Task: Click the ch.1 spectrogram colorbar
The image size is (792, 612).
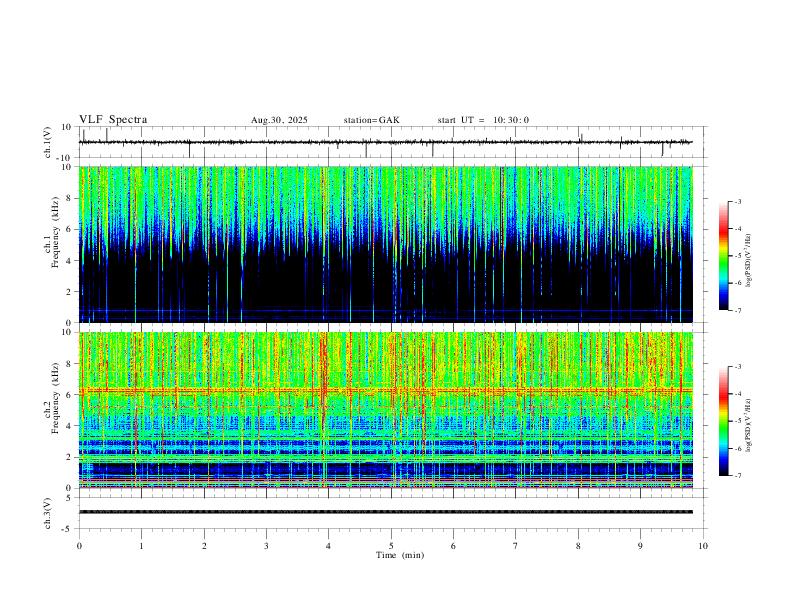Action: [x=723, y=256]
